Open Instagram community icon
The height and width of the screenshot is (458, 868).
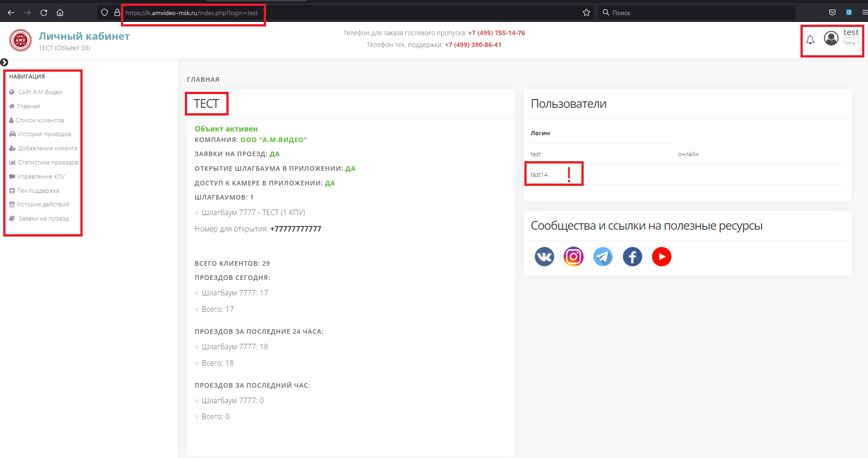pos(574,257)
